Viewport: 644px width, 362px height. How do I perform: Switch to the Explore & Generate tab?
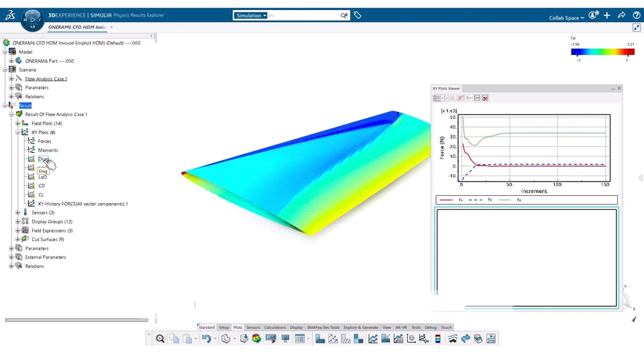(361, 328)
